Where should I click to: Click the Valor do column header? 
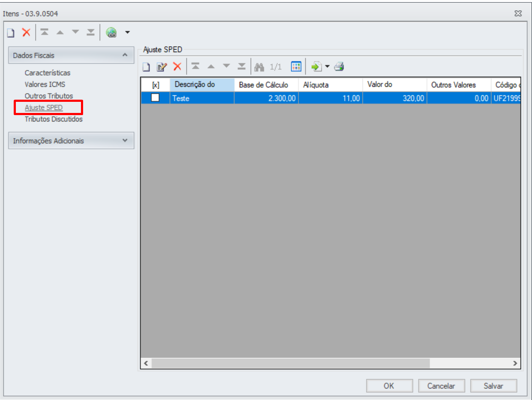click(x=395, y=85)
